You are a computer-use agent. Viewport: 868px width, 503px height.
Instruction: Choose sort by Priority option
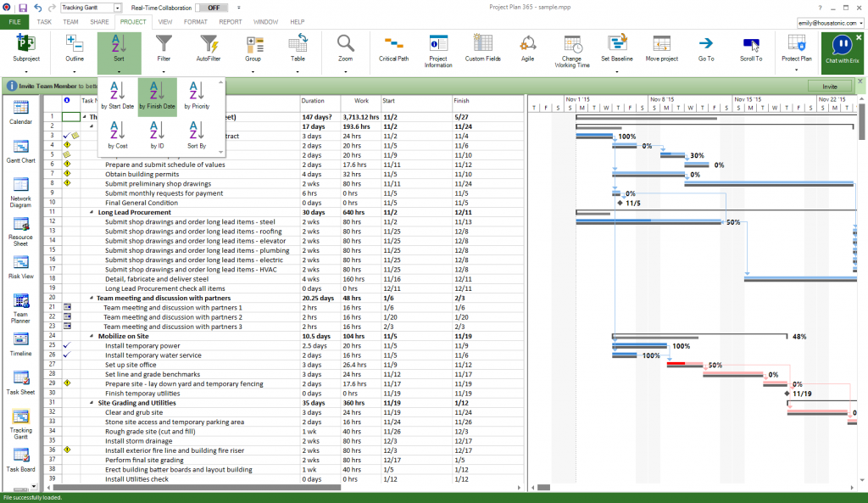click(197, 95)
